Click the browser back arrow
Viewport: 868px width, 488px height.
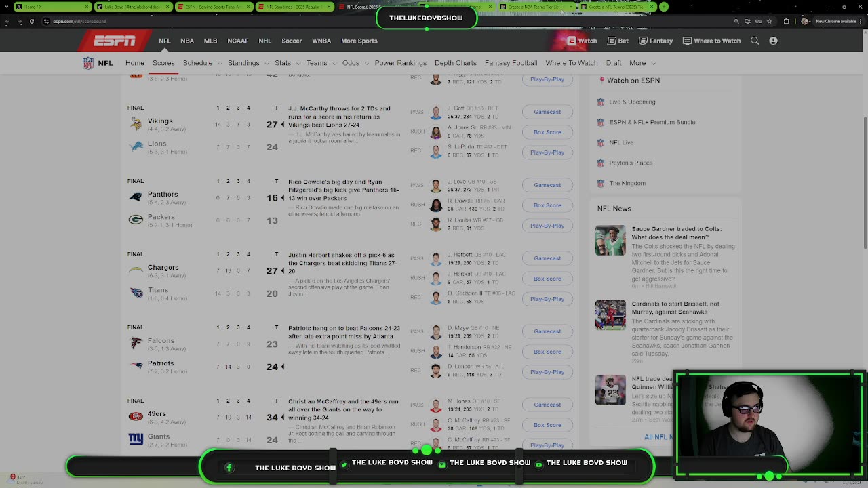[7, 21]
